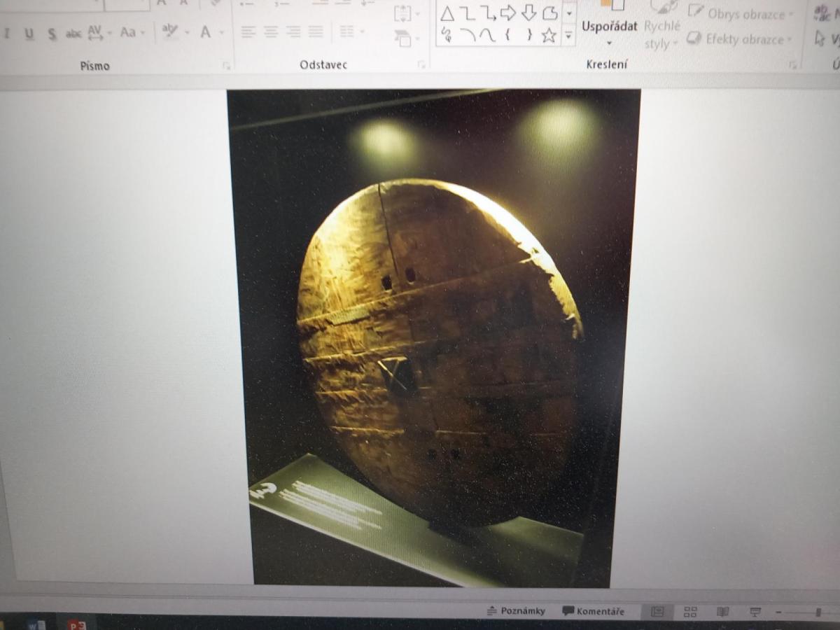Align text to the left

click(248, 31)
